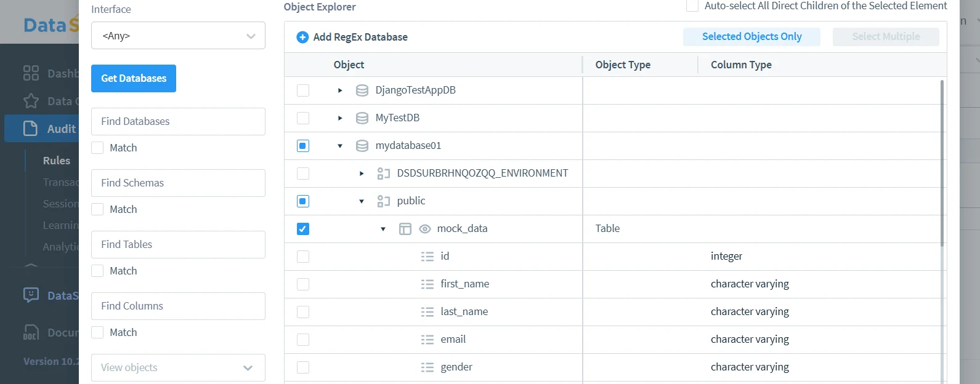Click the column icon beside email
Viewport: 980px width, 384px height.
[x=427, y=340]
